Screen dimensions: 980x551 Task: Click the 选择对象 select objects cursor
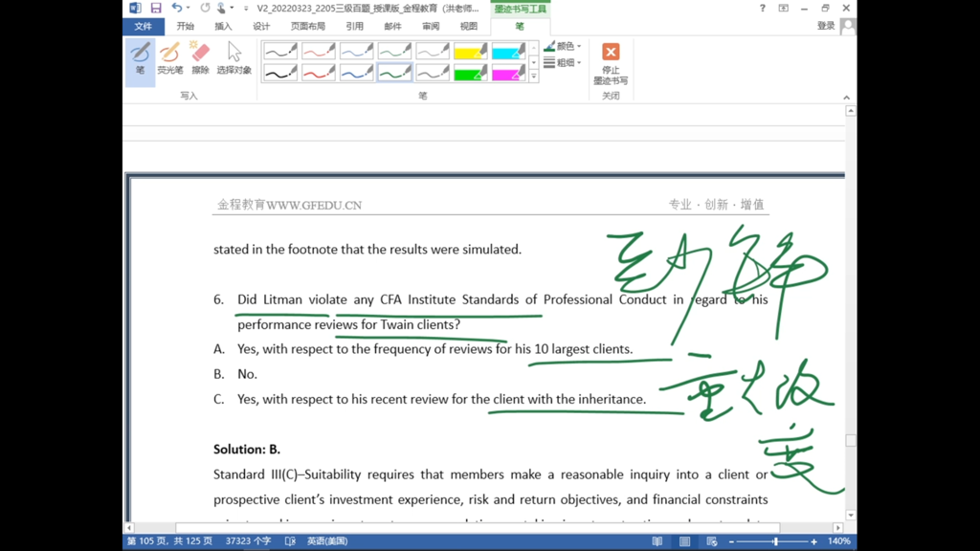[234, 57]
